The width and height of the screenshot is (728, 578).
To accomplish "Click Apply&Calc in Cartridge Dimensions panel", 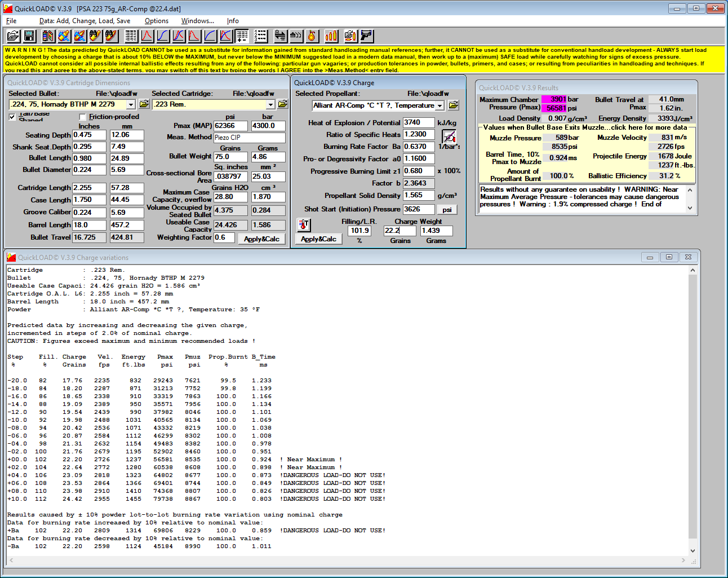I will (x=261, y=239).
